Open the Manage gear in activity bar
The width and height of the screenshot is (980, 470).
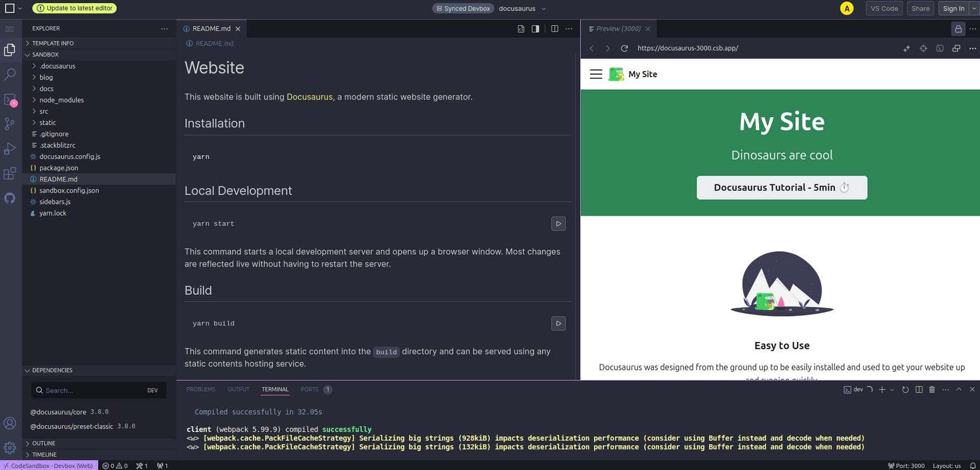click(10, 448)
